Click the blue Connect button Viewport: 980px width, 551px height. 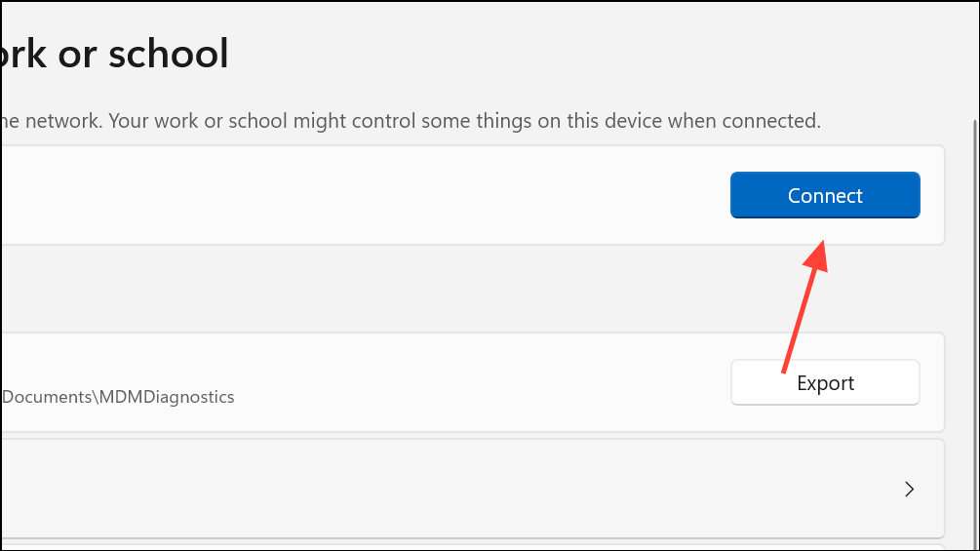click(825, 195)
